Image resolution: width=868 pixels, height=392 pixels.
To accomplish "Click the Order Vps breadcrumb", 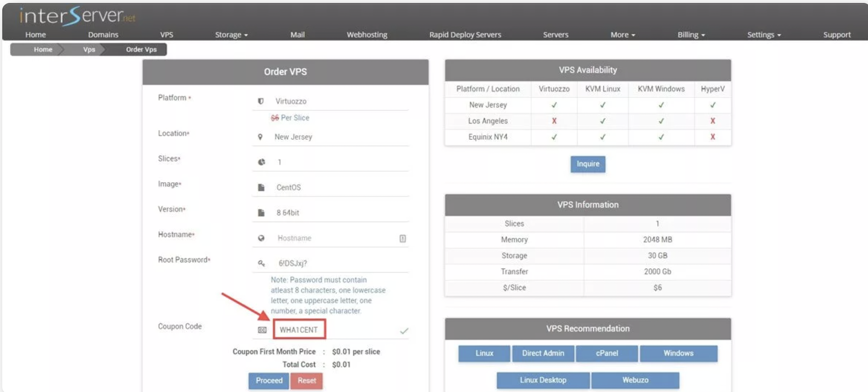I will pyautogui.click(x=141, y=49).
